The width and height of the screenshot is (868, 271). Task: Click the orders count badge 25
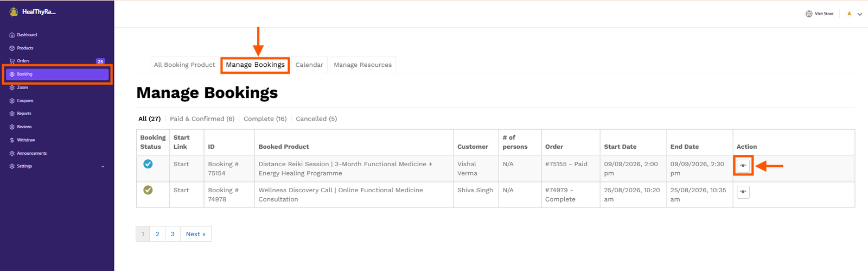coord(100,61)
